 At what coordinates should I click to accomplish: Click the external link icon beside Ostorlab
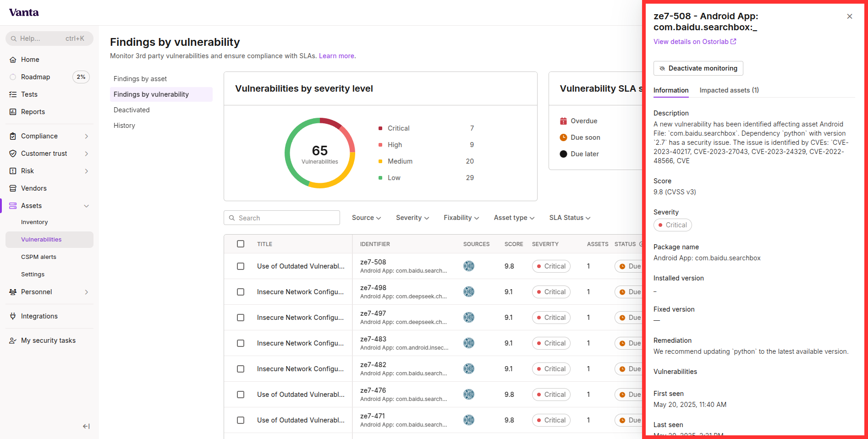733,41
